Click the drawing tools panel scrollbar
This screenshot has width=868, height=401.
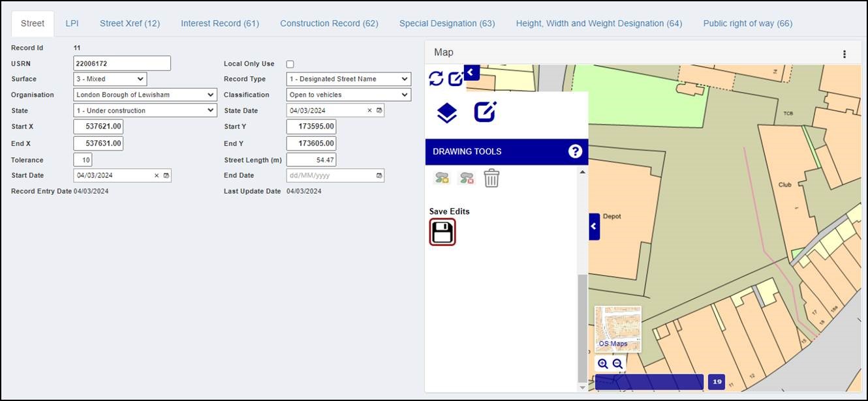582,329
